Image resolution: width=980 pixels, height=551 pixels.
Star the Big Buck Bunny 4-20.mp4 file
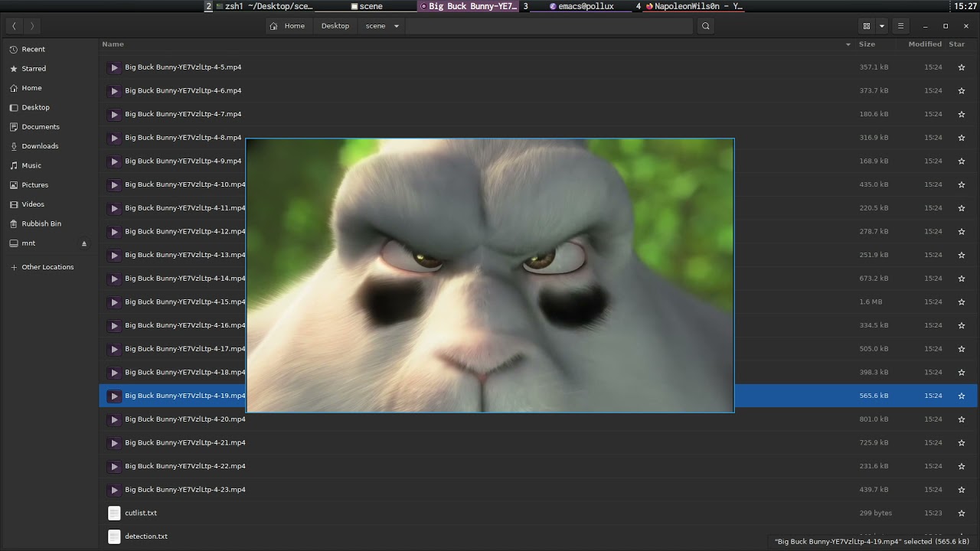[x=962, y=419]
